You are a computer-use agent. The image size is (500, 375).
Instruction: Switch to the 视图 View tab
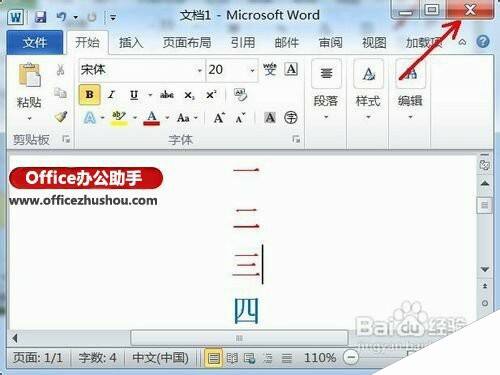374,42
